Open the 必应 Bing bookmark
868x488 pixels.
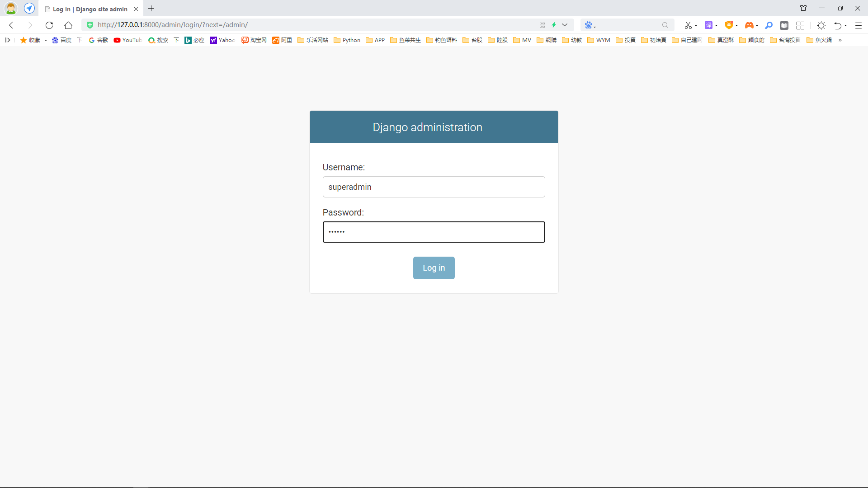coord(194,40)
